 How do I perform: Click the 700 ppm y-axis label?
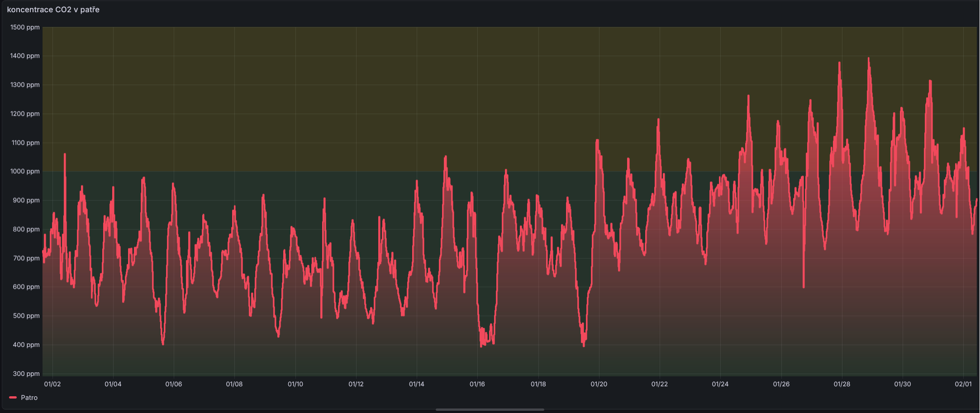(26, 258)
